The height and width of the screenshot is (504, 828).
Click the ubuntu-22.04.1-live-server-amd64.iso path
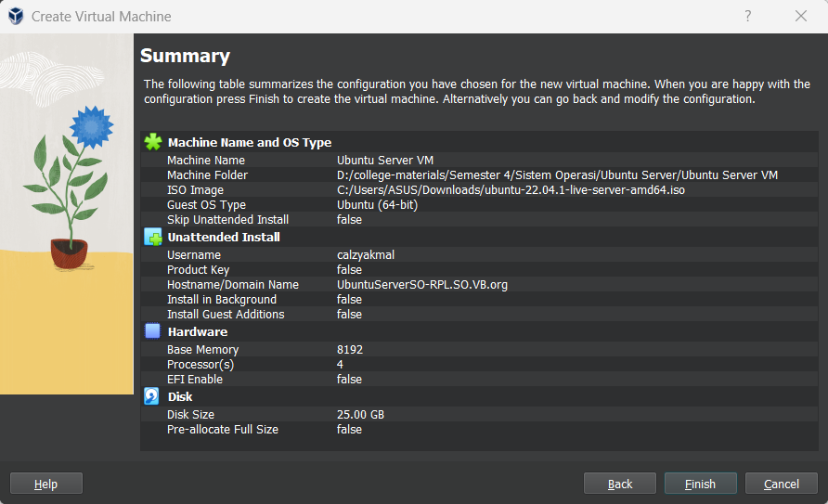tap(511, 190)
